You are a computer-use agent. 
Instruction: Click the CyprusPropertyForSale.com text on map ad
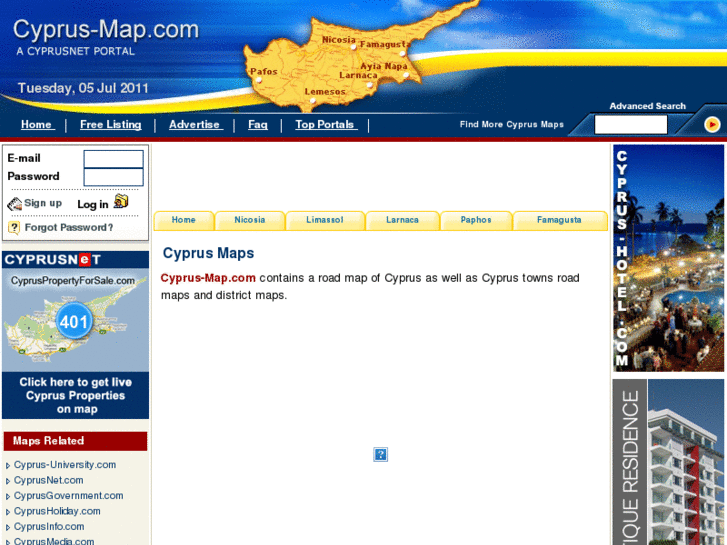(73, 281)
